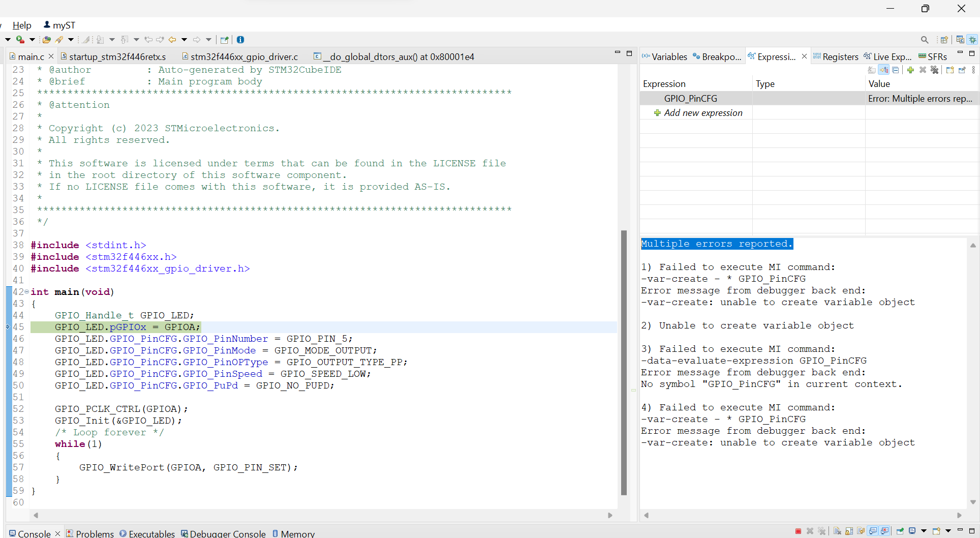This screenshot has width=980, height=538.
Task: Toggle Scroll Lock in the Console toolbar
Action: click(x=849, y=531)
